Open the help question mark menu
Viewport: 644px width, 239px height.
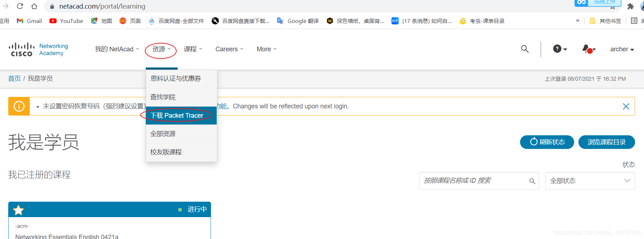560,49
